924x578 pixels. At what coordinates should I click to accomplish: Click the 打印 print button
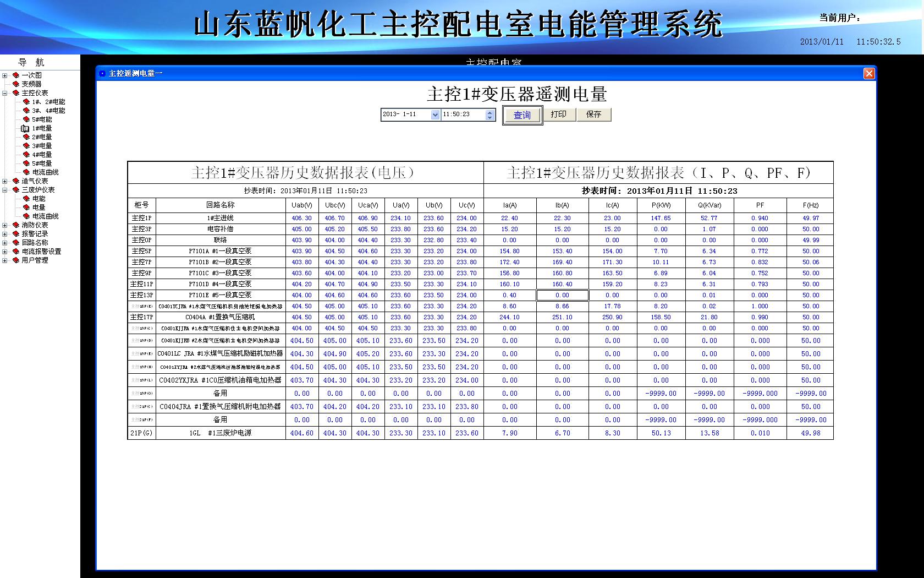(559, 114)
